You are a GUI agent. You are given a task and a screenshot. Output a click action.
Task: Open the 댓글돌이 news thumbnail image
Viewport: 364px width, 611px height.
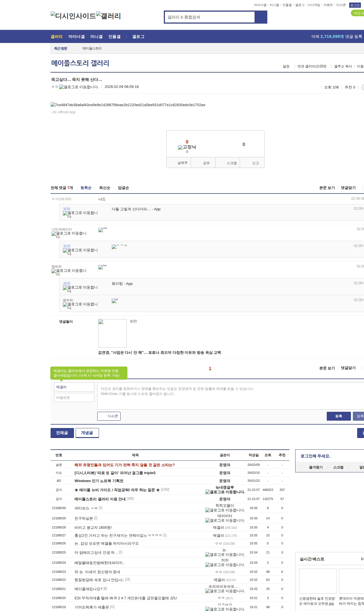pyautogui.click(x=112, y=333)
